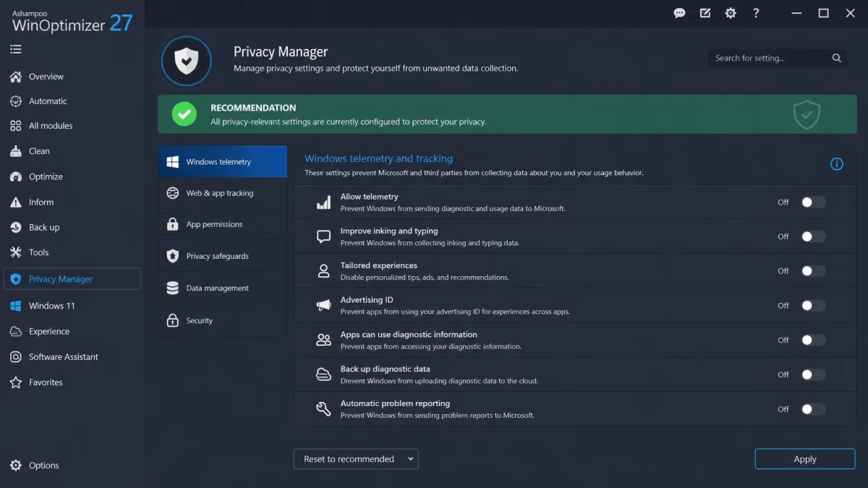This screenshot has height=488, width=868.
Task: Select Windows telemetry tab
Action: click(223, 162)
